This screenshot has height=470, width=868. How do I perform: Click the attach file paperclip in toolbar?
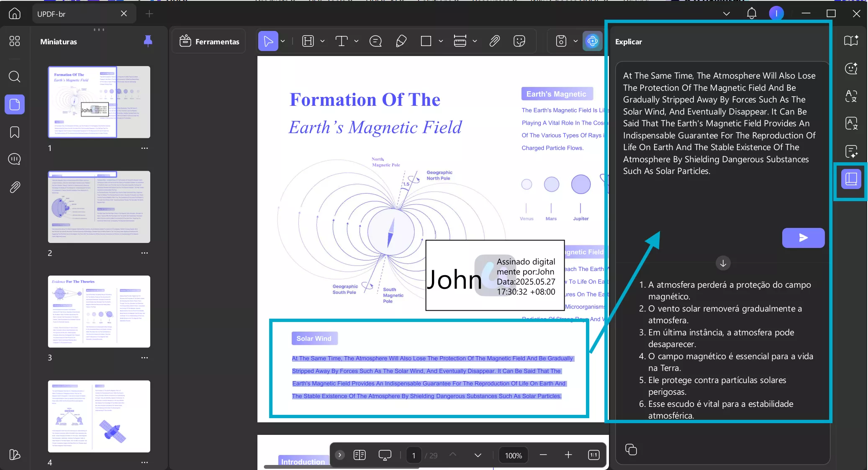click(494, 41)
